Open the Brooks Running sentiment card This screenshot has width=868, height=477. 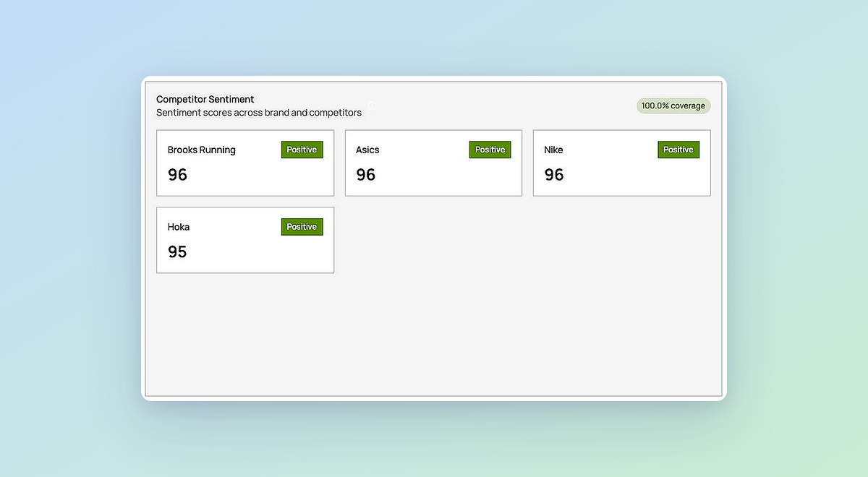pos(245,163)
